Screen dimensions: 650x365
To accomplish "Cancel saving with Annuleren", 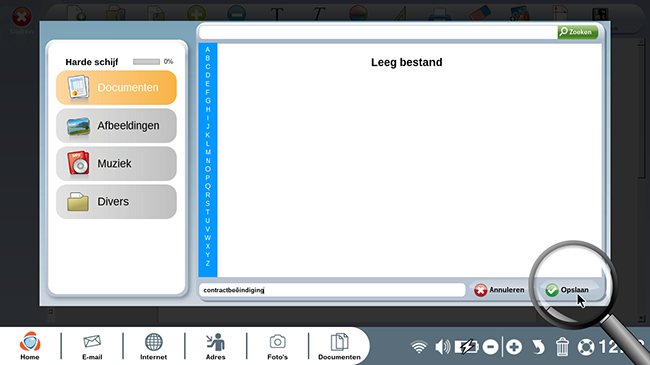I will click(500, 290).
